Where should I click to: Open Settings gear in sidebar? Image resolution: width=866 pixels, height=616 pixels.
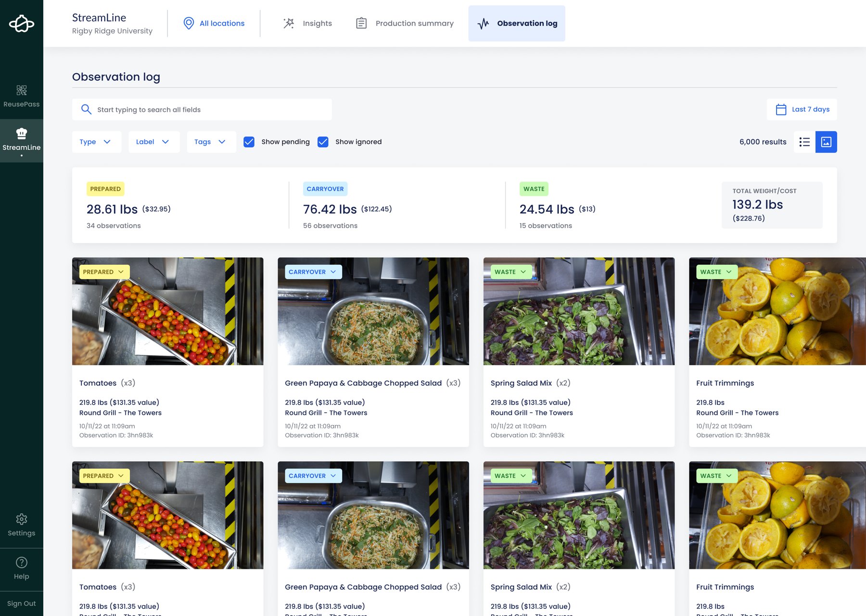22,519
